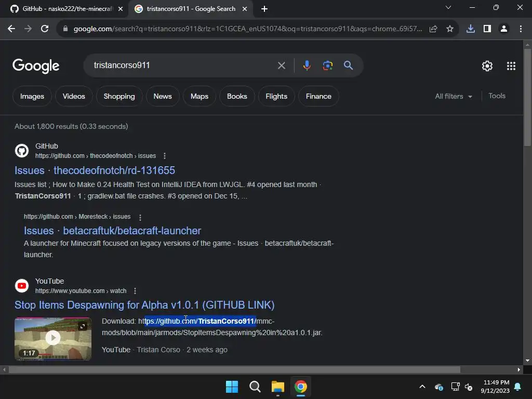Open the Issues betacraftuk/betacraft-launcher link
The image size is (532, 399).
click(x=112, y=231)
